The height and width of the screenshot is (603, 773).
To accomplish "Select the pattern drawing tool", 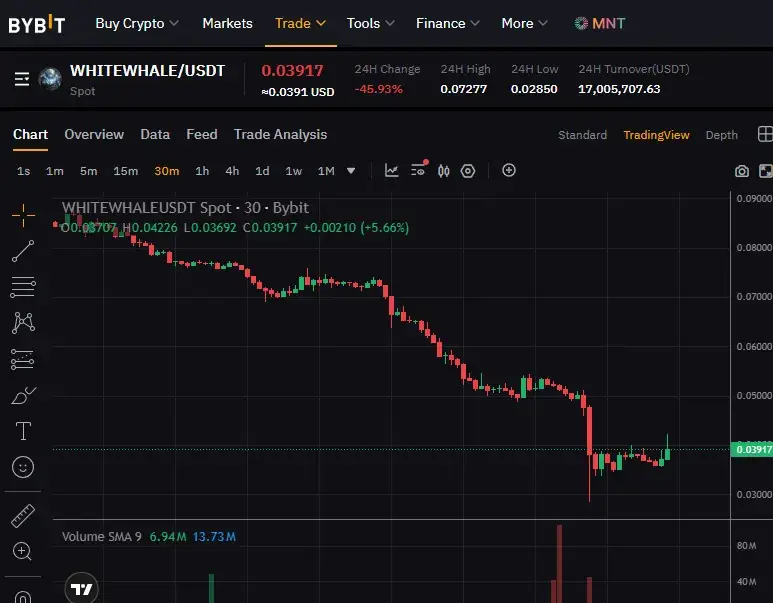I will click(x=23, y=322).
